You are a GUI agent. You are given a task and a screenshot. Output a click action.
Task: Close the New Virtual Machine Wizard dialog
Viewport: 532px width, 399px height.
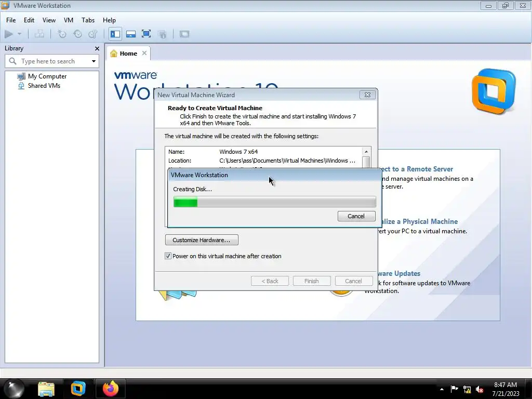point(367,95)
